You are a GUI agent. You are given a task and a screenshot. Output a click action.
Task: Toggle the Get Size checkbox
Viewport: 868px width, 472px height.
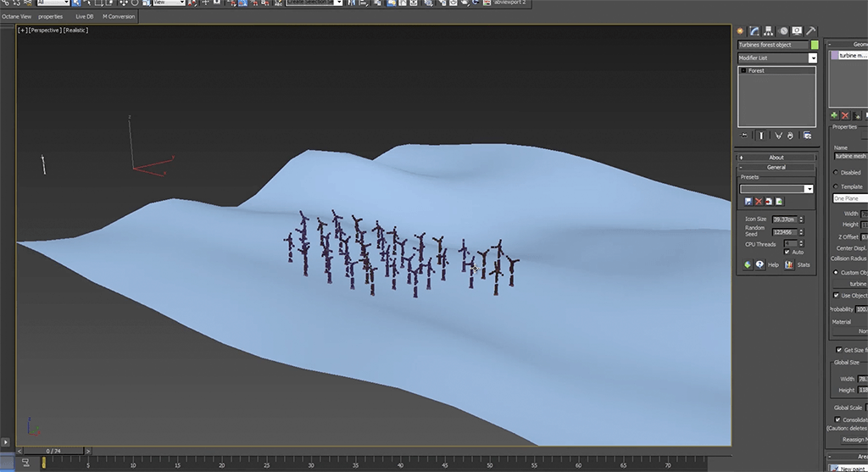coord(838,349)
